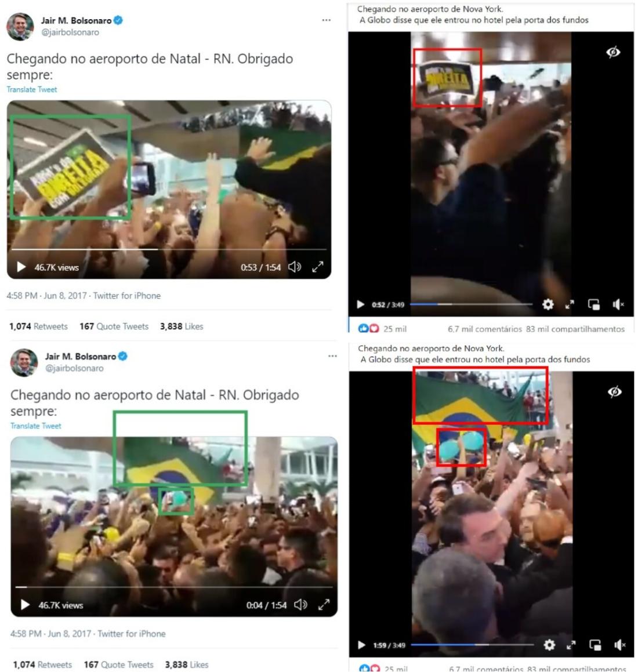Open settings gear on top Facebook video

pos(548,305)
